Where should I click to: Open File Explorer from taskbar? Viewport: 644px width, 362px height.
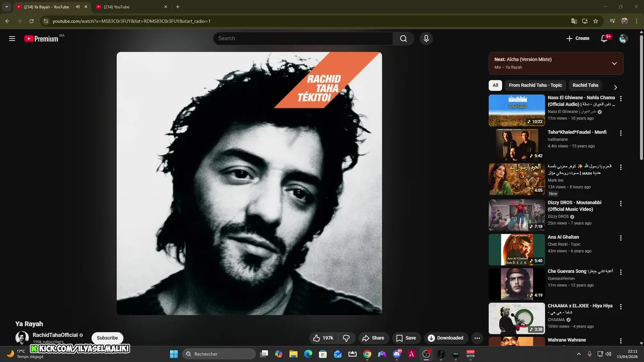point(293,354)
